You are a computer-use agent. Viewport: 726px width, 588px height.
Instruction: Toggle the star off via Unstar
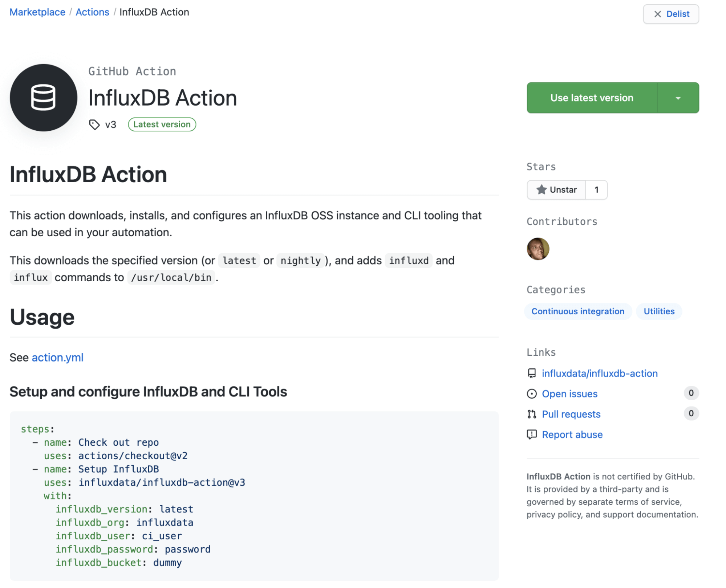556,189
